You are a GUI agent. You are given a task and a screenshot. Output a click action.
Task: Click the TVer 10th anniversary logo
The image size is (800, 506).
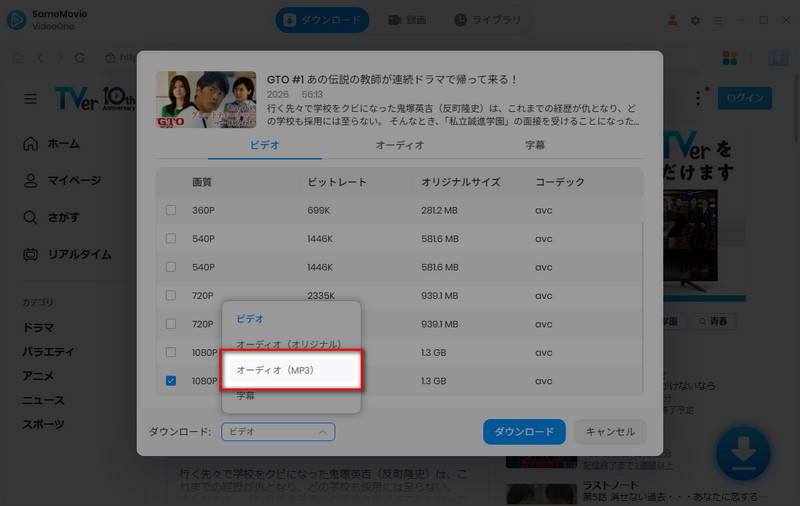click(x=94, y=98)
